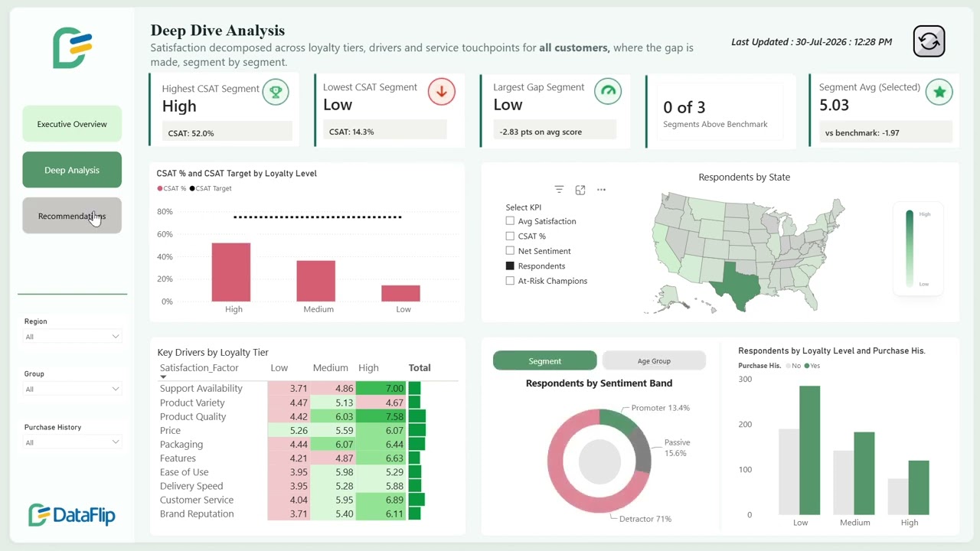Click the -2.83 pts on avg score text
Viewport: 980px width, 551px height.
click(x=541, y=132)
